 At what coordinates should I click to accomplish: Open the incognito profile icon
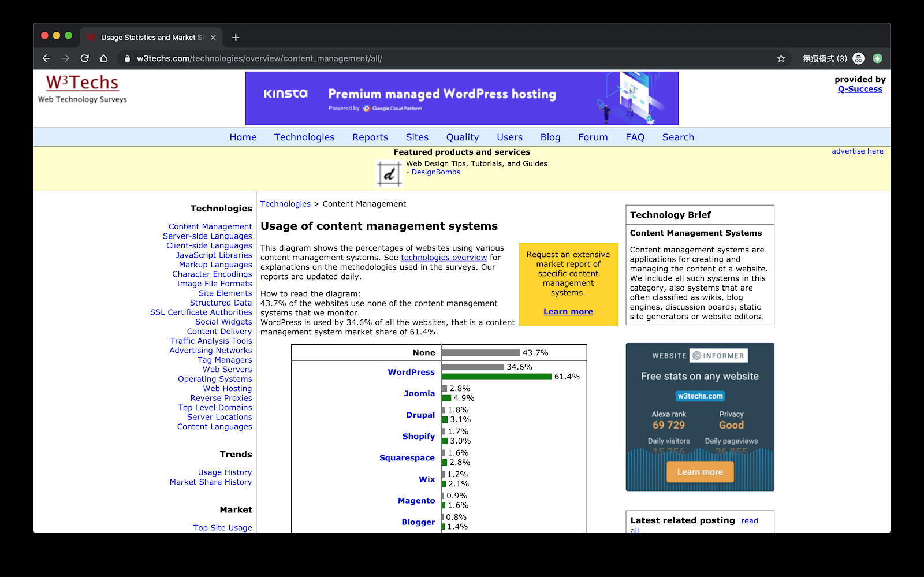click(x=859, y=58)
